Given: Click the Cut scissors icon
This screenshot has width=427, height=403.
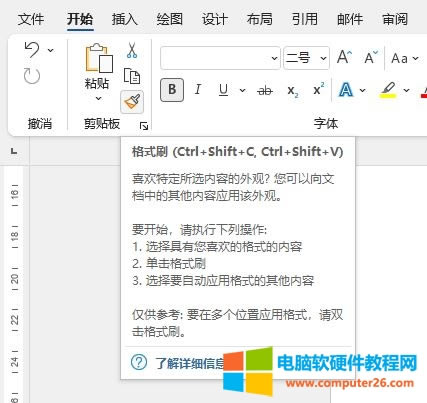Looking at the screenshot, I should [132, 50].
